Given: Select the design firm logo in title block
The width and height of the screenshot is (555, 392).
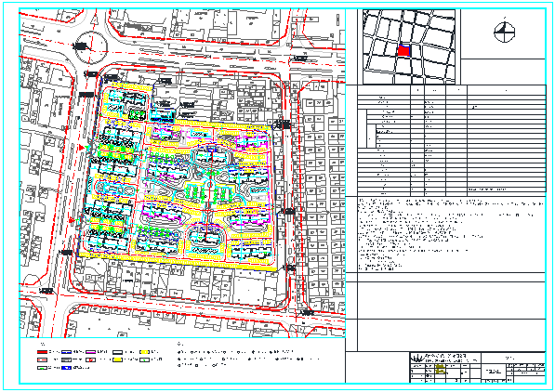Looking at the screenshot, I should click(417, 358).
